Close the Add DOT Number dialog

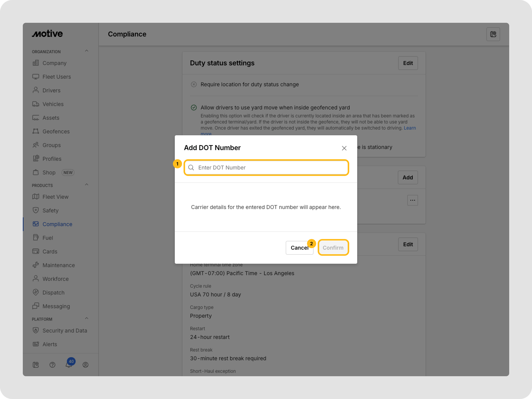click(x=344, y=148)
